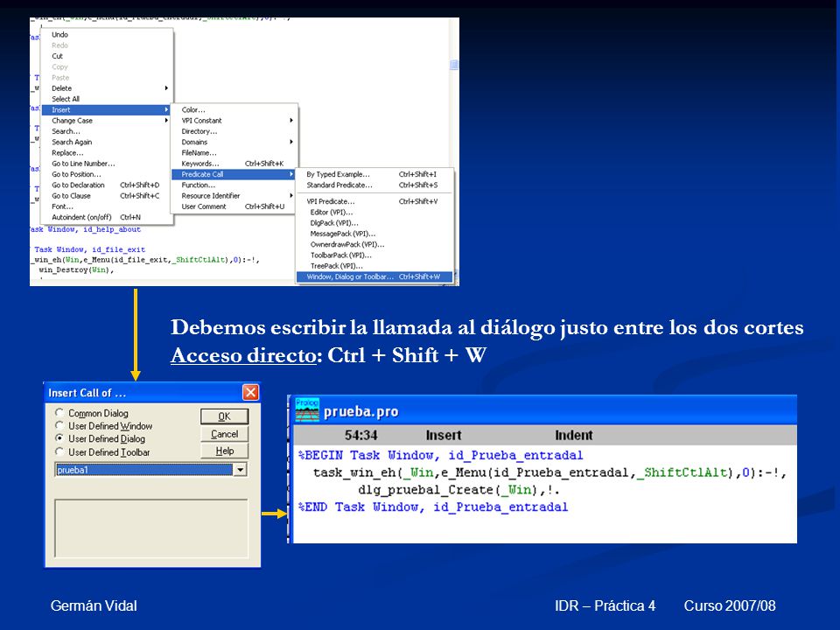Expand VPI Constant submenu
Viewport: 840px width, 630px height.
coord(234,121)
